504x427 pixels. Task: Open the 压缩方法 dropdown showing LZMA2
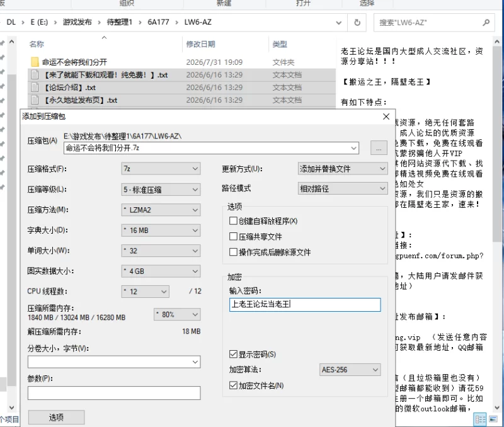(x=161, y=210)
